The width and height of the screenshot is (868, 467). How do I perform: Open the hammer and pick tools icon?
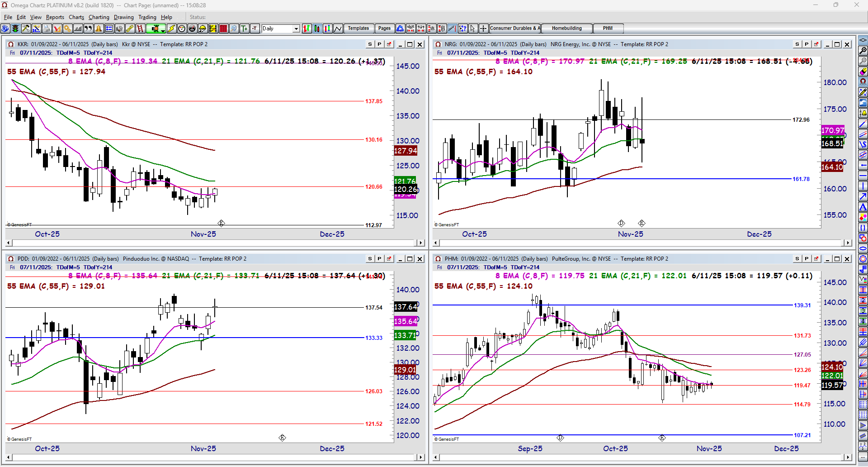(x=26, y=29)
